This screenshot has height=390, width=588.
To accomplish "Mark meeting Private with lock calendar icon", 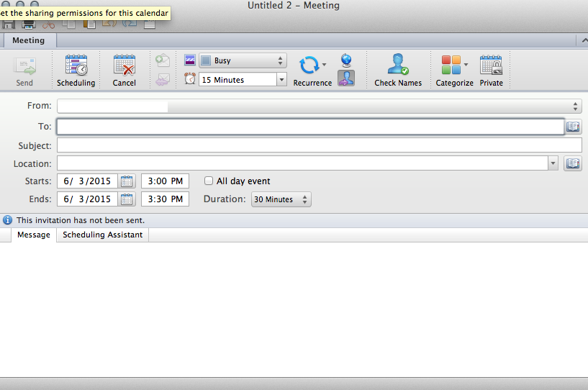I will [491, 65].
